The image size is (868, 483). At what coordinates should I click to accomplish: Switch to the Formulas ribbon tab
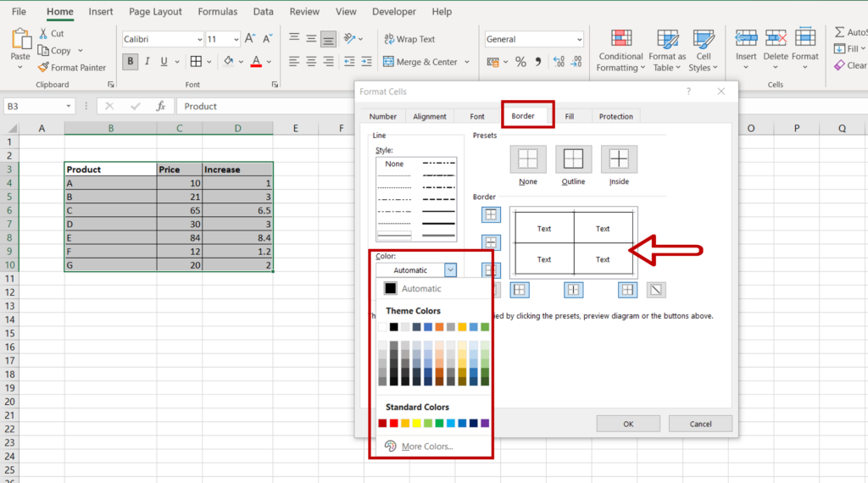(x=218, y=12)
